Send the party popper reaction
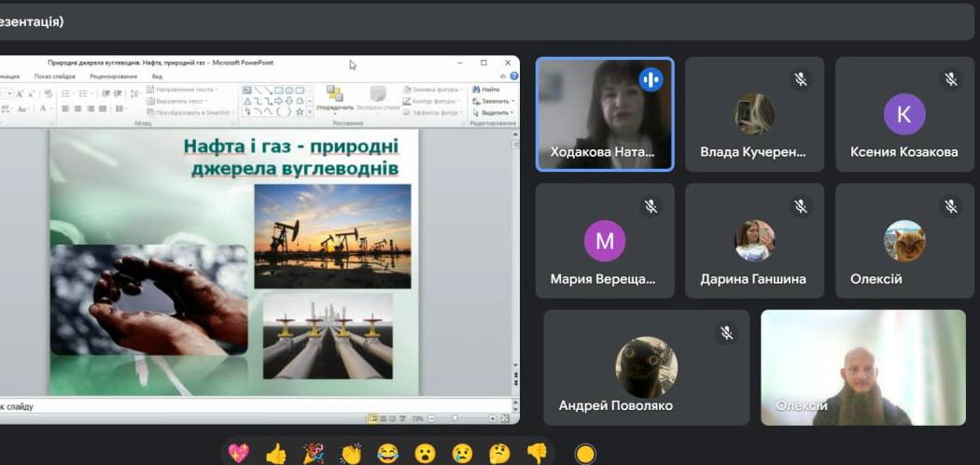Viewport: 980px width, 465px height. [x=314, y=454]
